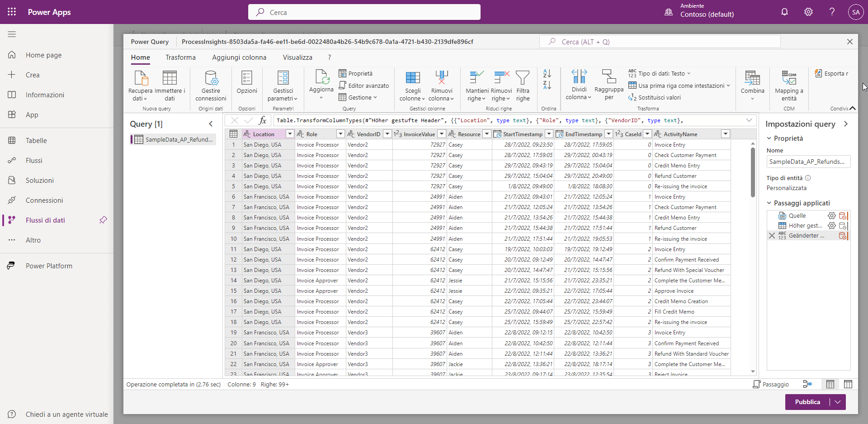This screenshot has height=424, width=868.
Task: Click the Filtra righe funnel icon
Action: click(x=523, y=78)
